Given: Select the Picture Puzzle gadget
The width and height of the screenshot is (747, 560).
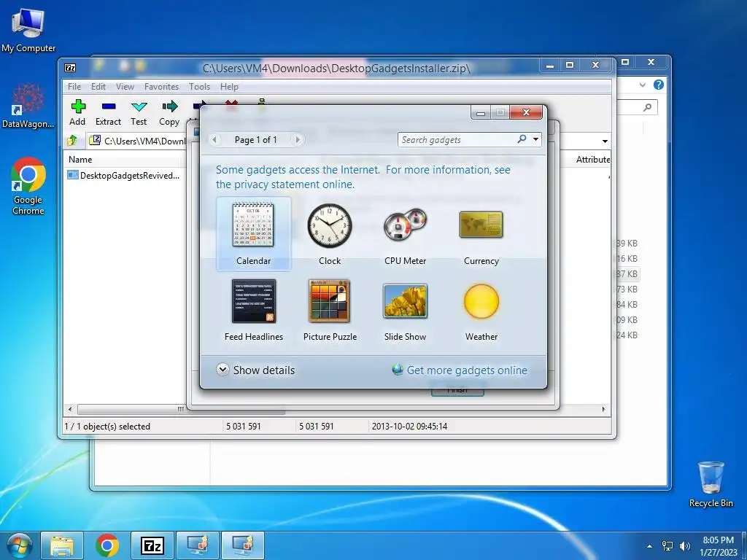Looking at the screenshot, I should click(330, 309).
